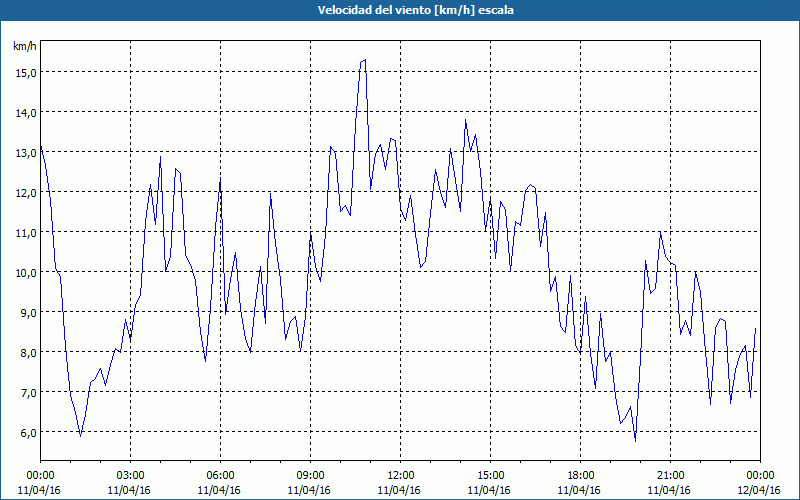Click the 09:00 time axis label

(310, 476)
